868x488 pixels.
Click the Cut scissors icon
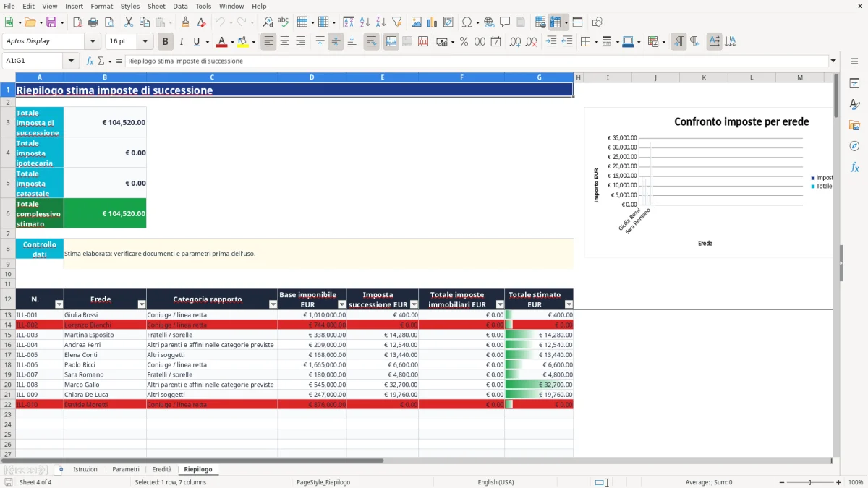coord(129,22)
